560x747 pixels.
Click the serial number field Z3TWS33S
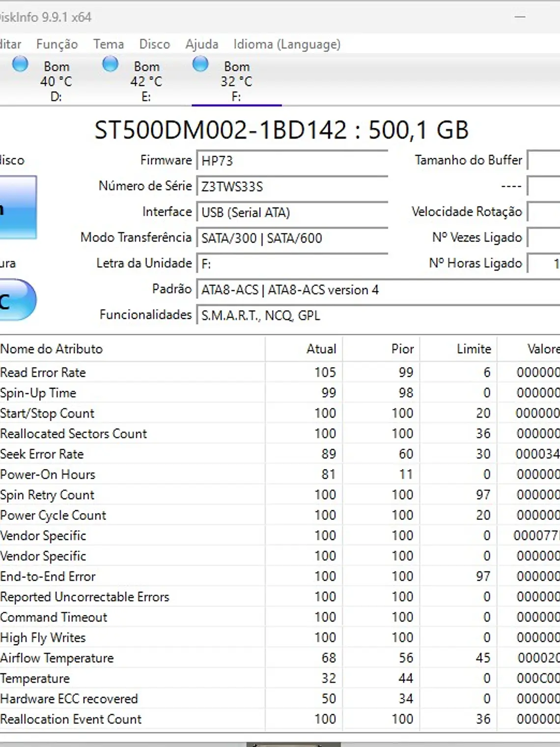pyautogui.click(x=292, y=186)
